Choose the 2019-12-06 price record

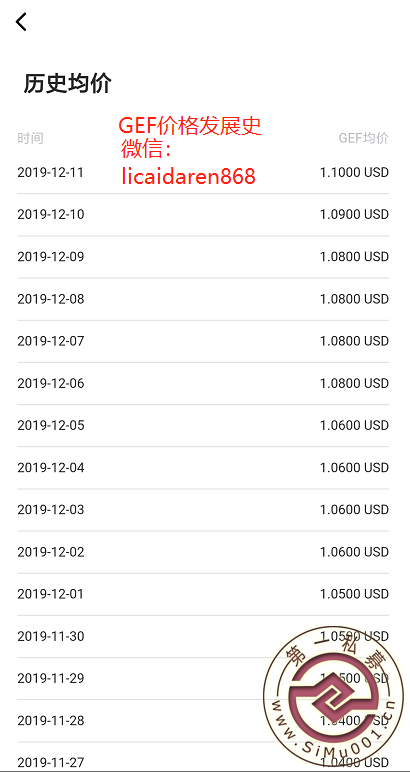pos(203,384)
